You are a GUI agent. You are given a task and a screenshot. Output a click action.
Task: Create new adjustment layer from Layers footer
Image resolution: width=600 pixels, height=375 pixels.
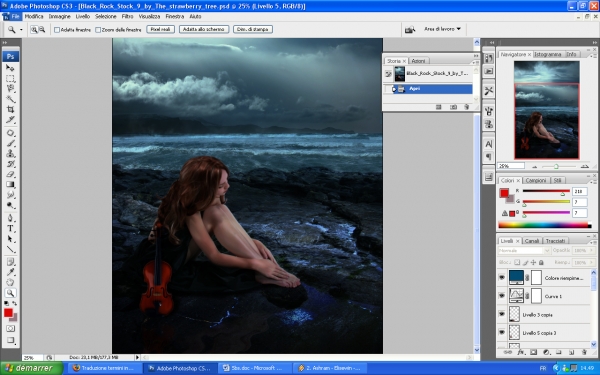546,352
